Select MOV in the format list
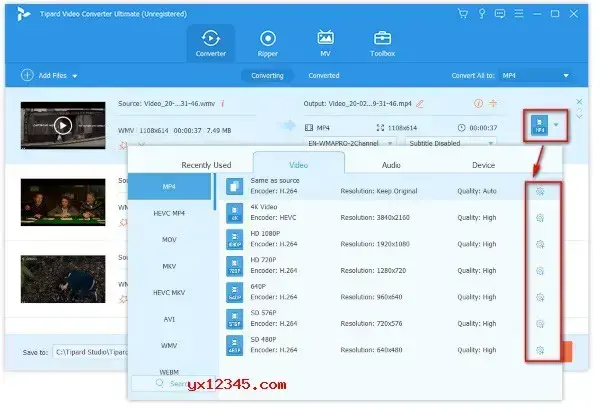The image size is (600, 409). (x=169, y=240)
